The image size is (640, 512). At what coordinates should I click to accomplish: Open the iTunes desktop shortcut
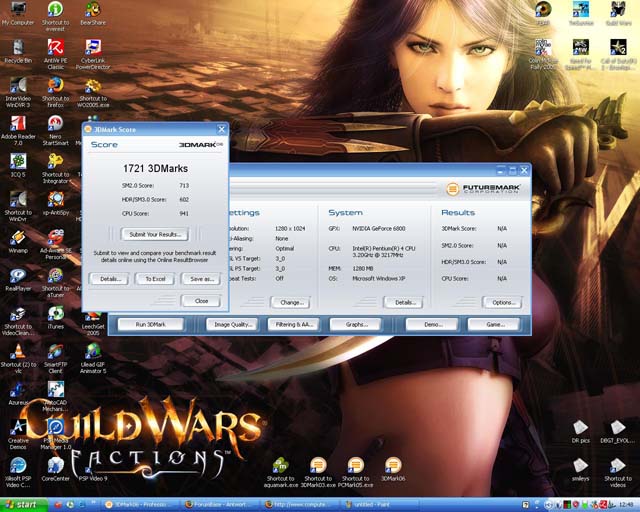[x=56, y=317]
